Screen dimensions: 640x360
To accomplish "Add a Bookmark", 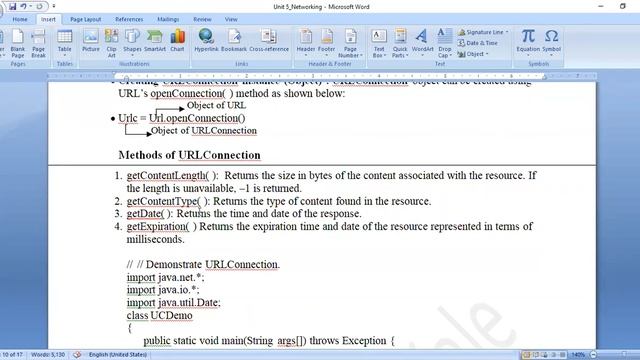I will tap(234, 41).
